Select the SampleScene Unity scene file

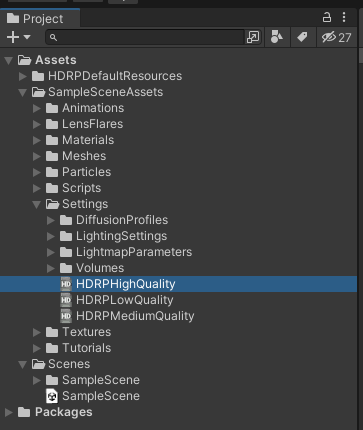click(93, 396)
